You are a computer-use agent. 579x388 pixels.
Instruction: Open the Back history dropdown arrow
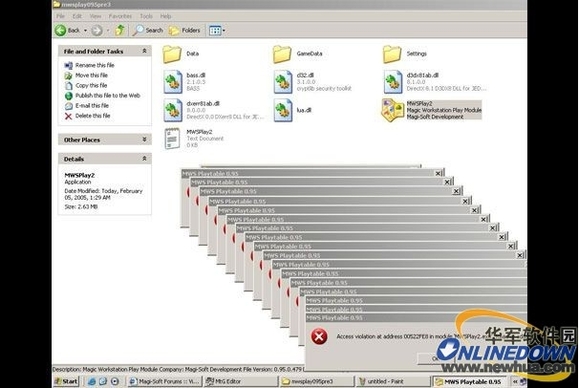pos(86,30)
